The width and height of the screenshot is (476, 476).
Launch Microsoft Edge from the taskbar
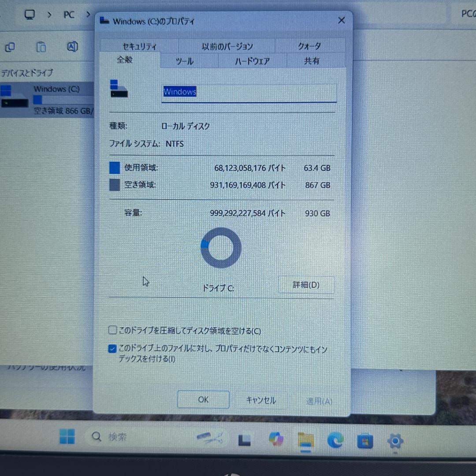tap(335, 440)
